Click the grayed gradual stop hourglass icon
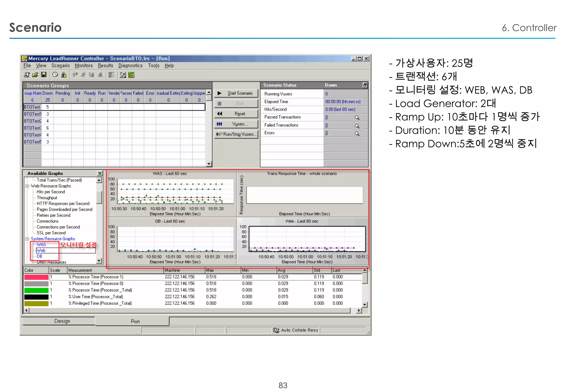Screen dimensions: 566x392 [x=92, y=75]
